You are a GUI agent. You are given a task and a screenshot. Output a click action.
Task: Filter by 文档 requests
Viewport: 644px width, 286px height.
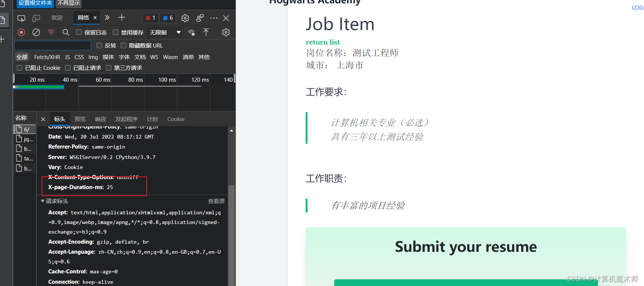(140, 57)
